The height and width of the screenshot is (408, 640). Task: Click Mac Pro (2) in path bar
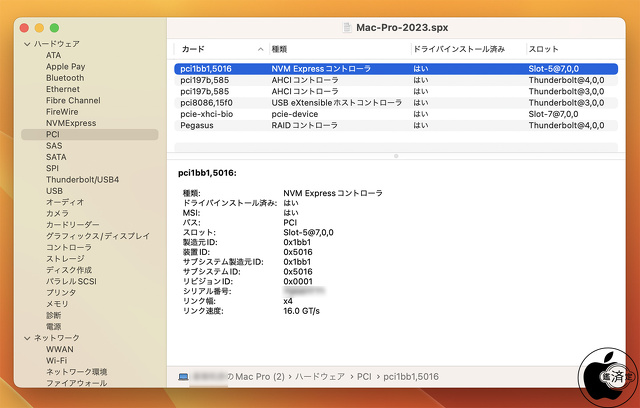point(260,377)
